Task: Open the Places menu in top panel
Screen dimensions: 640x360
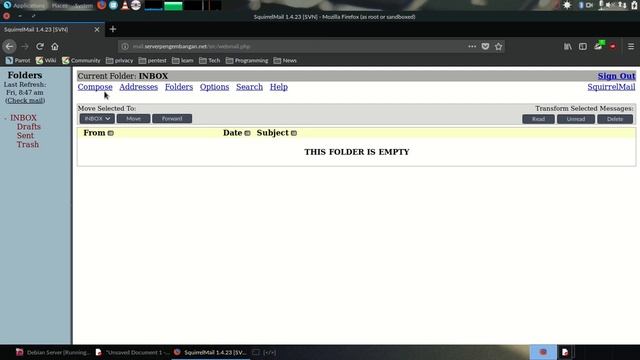Action: tap(60, 5)
